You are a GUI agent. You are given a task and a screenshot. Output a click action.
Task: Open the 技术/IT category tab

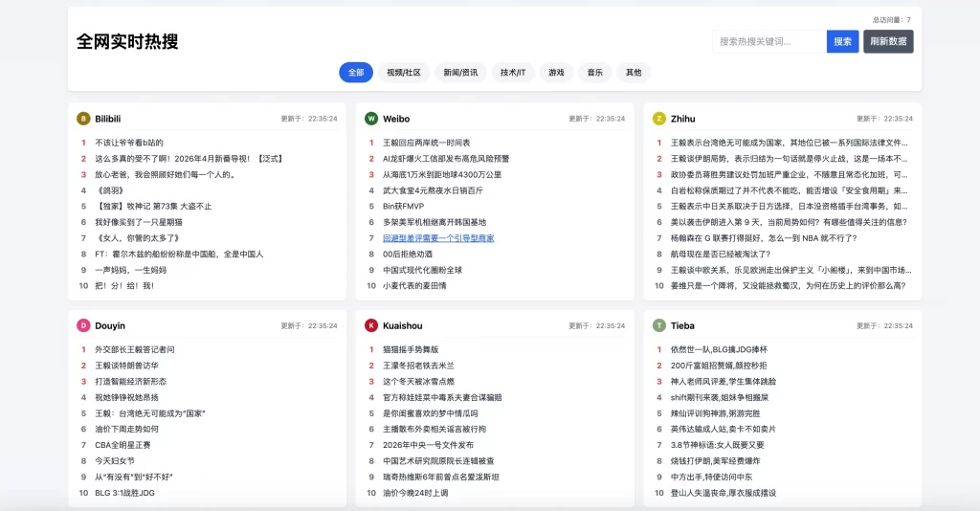pos(513,73)
